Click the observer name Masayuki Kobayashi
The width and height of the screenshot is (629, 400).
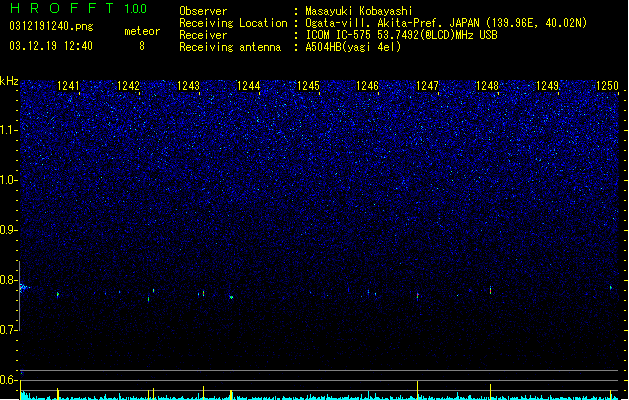359,11
